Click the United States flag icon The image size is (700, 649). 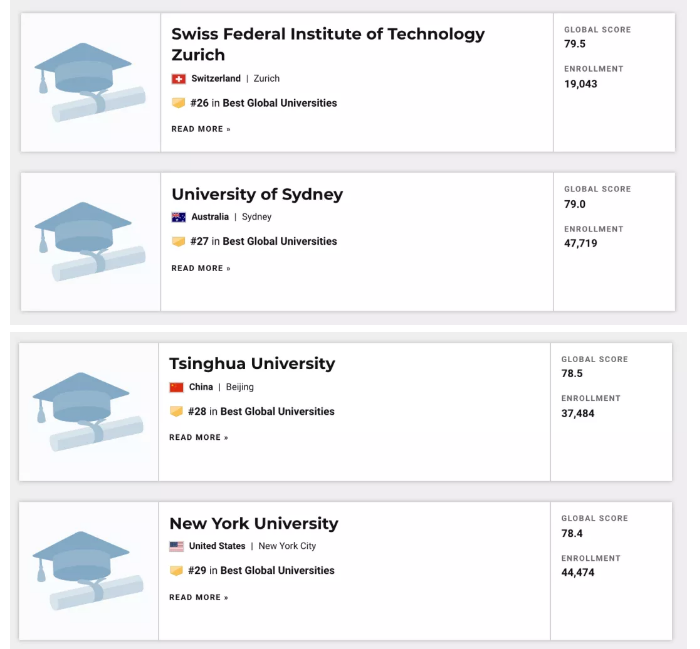point(177,547)
